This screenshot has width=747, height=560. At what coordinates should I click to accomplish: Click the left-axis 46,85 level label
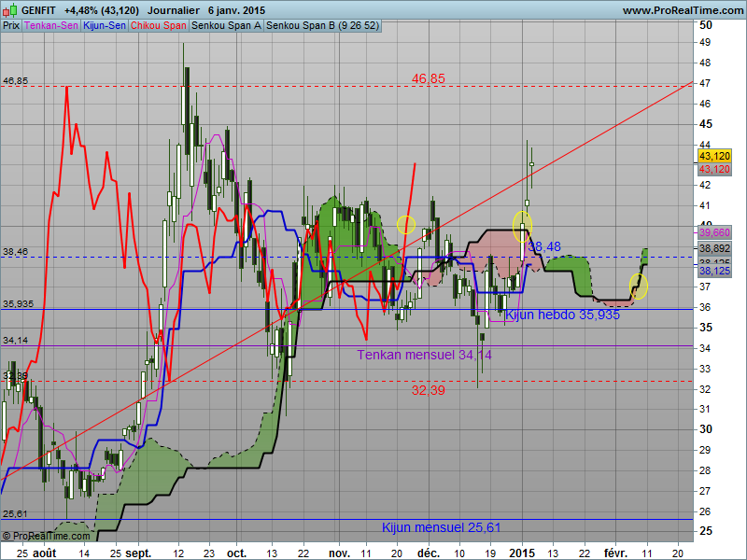[15, 81]
